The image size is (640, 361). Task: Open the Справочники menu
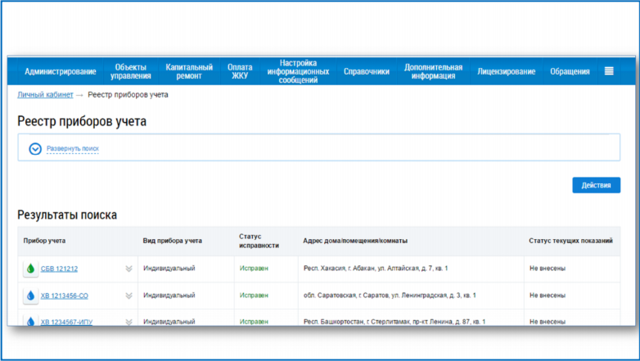coord(366,71)
